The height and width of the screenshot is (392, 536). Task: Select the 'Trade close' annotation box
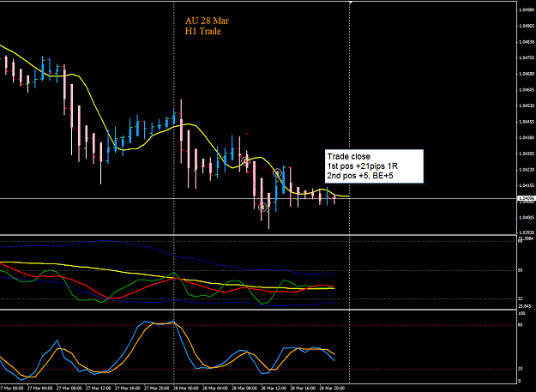374,166
